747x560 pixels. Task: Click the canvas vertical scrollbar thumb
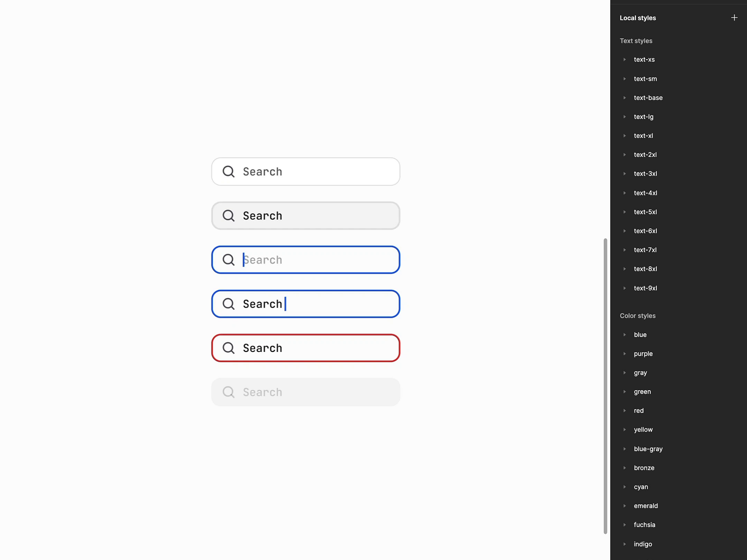coord(606,386)
